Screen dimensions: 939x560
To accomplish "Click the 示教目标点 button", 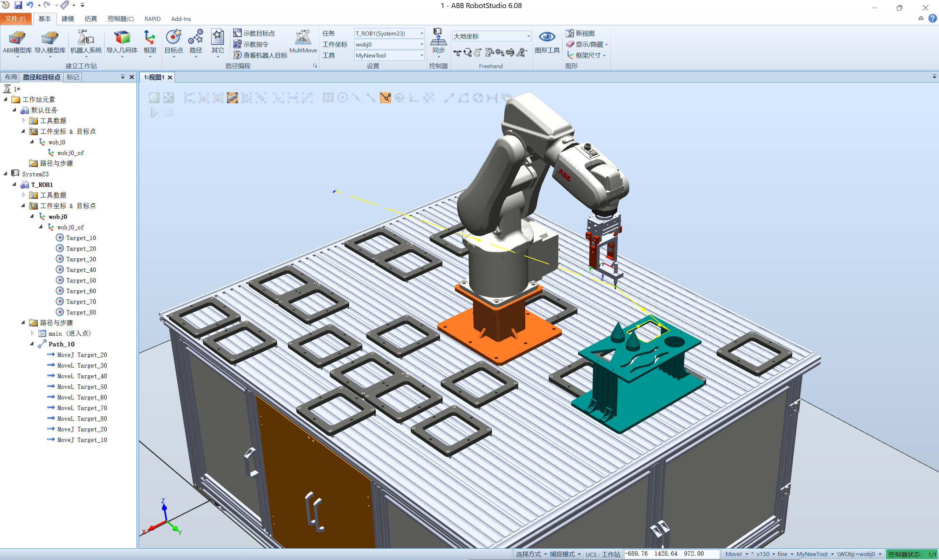I will point(254,33).
